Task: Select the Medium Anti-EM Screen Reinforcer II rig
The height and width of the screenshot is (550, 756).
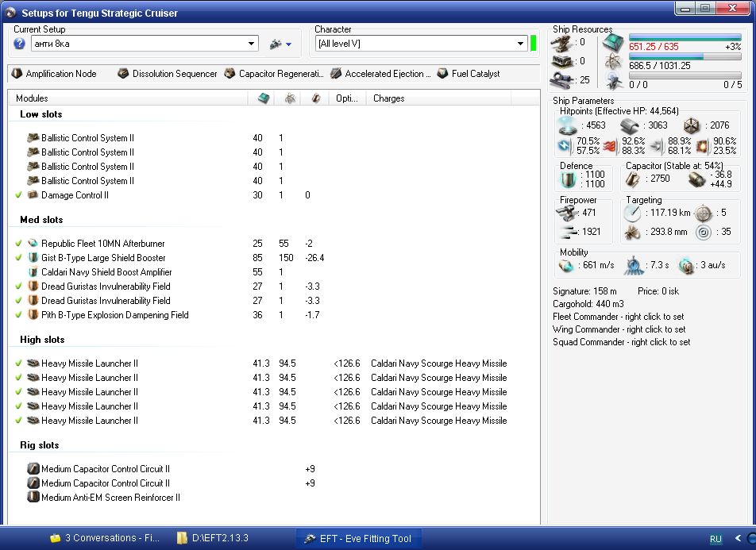Action: [273, 498]
